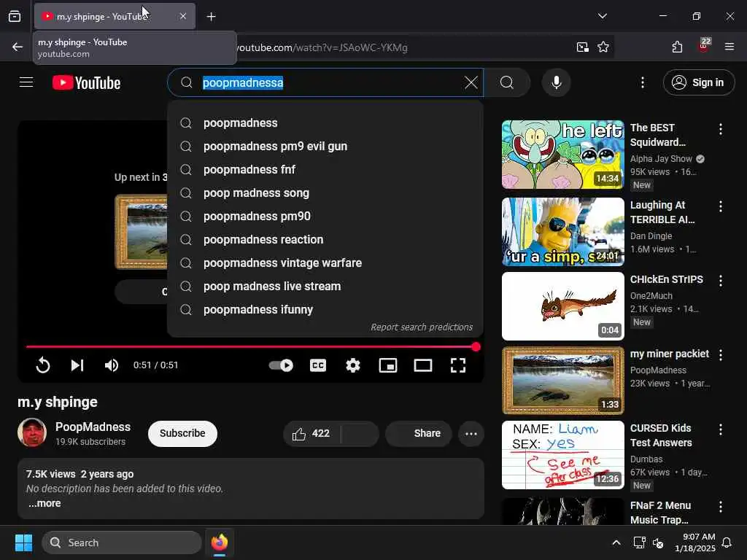Open 'CHIckEn STrIPS' video thumbnail
The image size is (747, 560).
pos(562,306)
